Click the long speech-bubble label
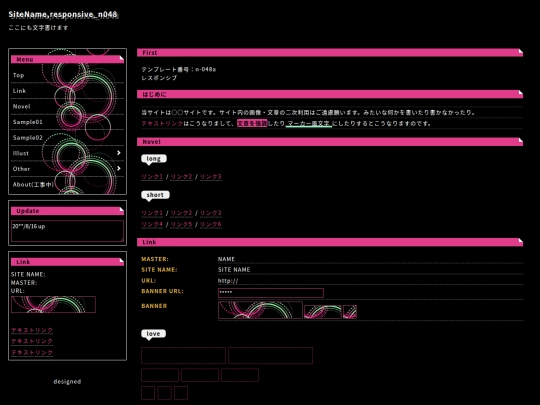The image size is (540, 405). [154, 158]
